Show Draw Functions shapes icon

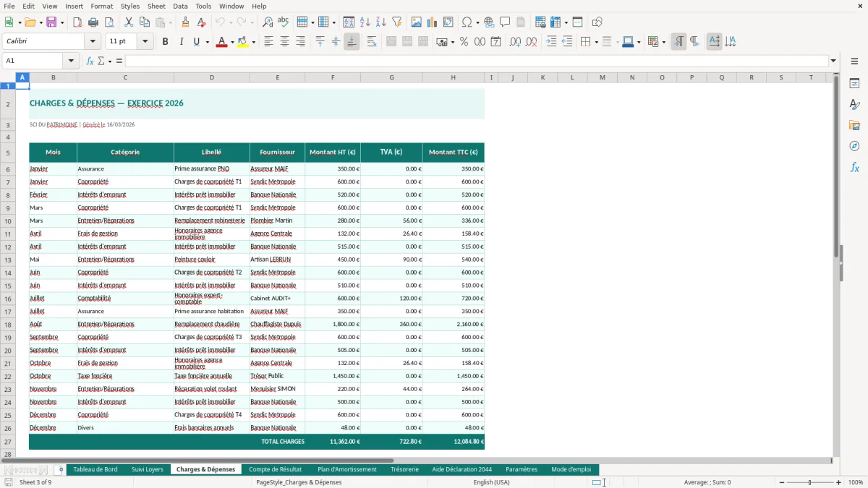pyautogui.click(x=597, y=22)
